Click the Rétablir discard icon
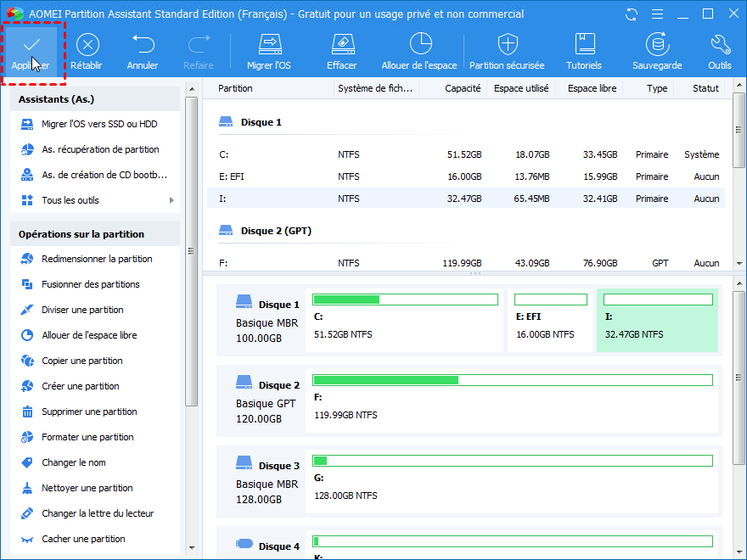The image size is (747, 560). [x=87, y=45]
